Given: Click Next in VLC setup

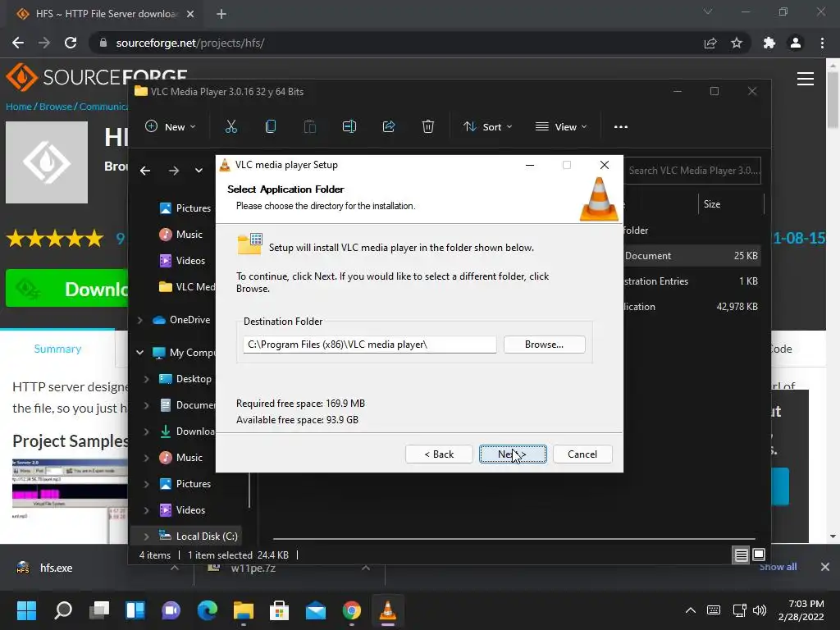Looking at the screenshot, I should tap(513, 454).
